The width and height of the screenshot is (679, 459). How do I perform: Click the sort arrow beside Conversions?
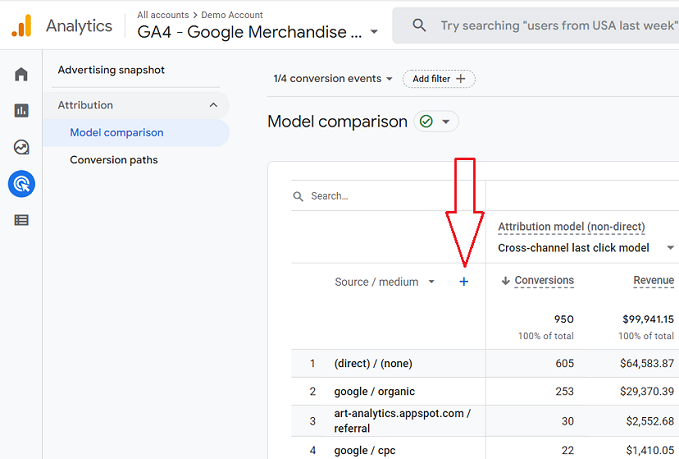pos(505,281)
